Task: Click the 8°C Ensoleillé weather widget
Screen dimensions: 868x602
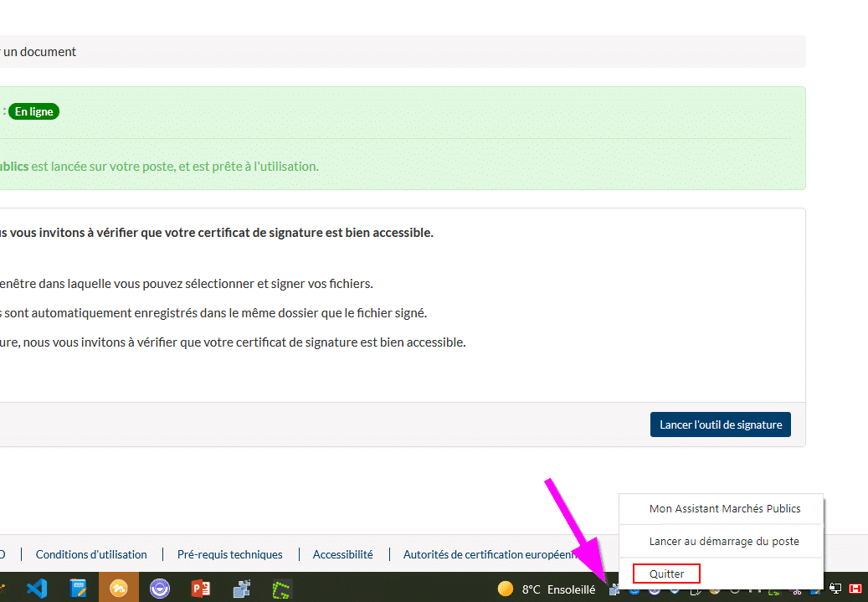Action: pos(547,589)
